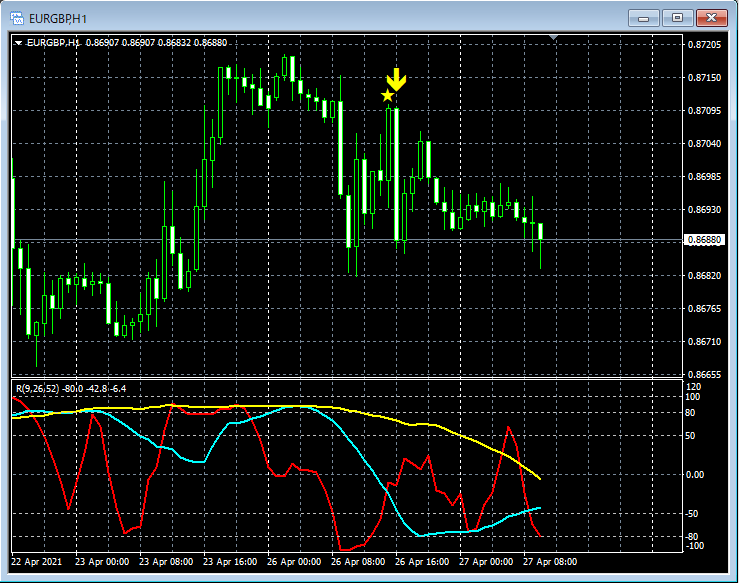Click the 27 Apr 00:00 time label
The width and height of the screenshot is (740, 583).
486,562
